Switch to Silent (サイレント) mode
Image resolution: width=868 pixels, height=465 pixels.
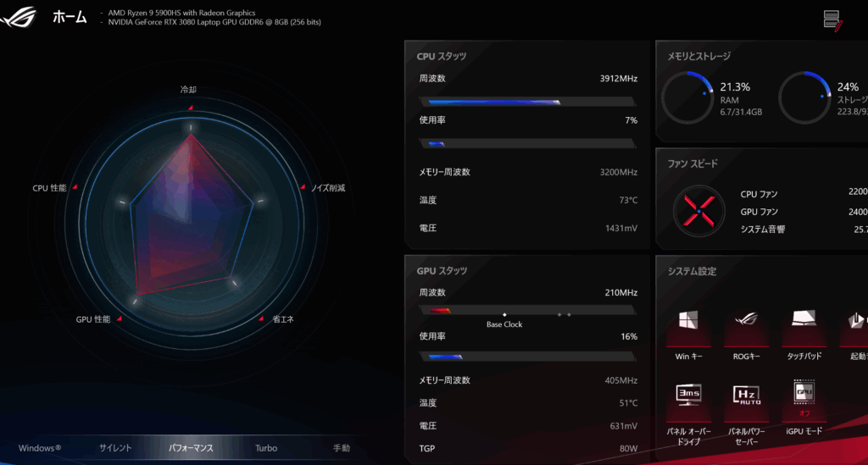pos(115,448)
